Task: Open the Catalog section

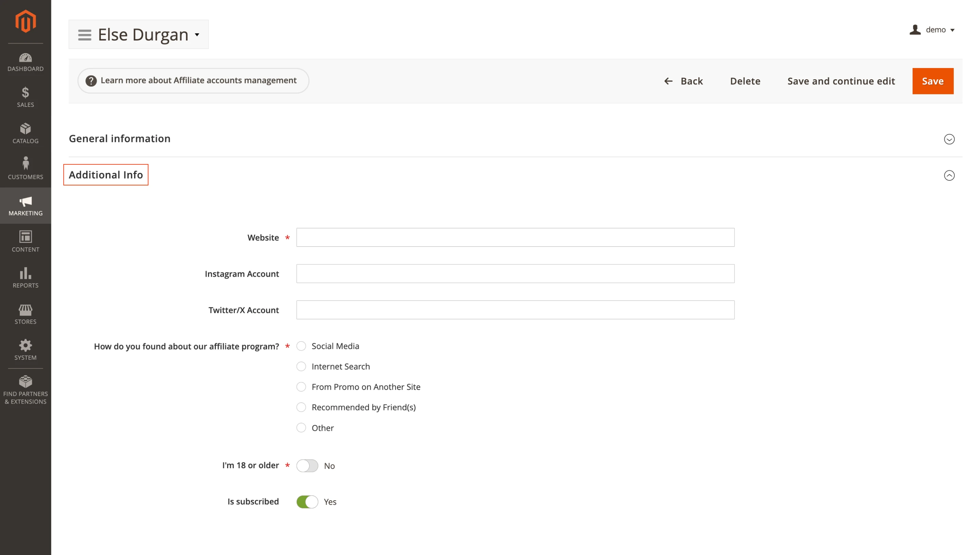Action: pyautogui.click(x=25, y=133)
